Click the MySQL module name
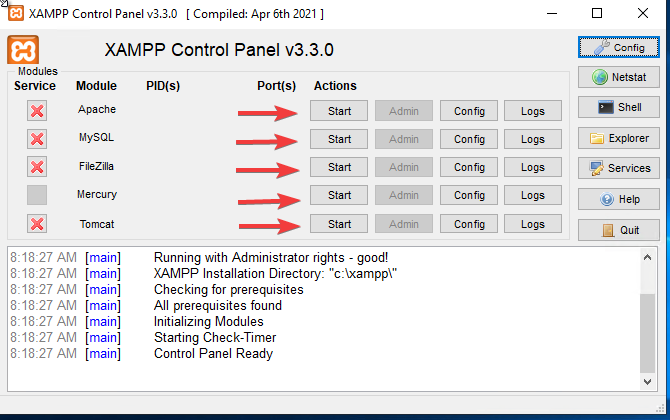670x420 pixels. [97, 137]
